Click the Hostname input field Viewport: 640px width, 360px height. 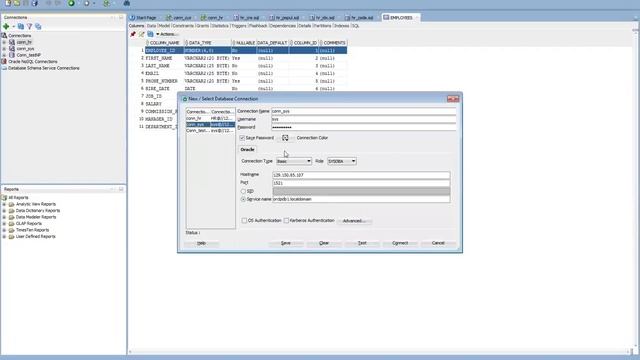(x=361, y=175)
